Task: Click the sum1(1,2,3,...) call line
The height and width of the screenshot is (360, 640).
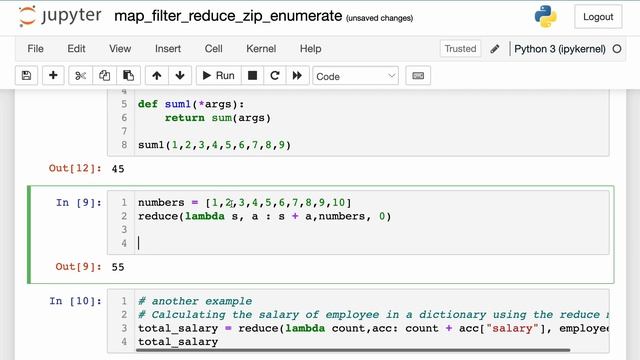Action: point(214,145)
